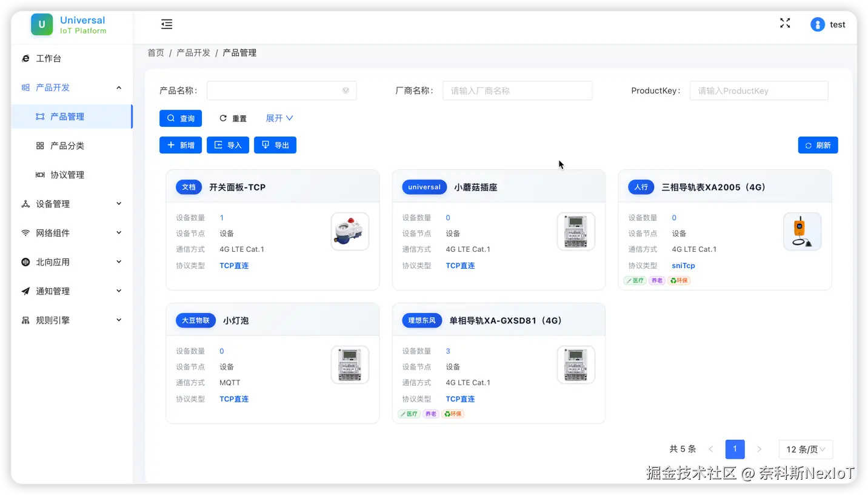Refresh the product list with 刷新
The image size is (868, 495).
point(818,145)
